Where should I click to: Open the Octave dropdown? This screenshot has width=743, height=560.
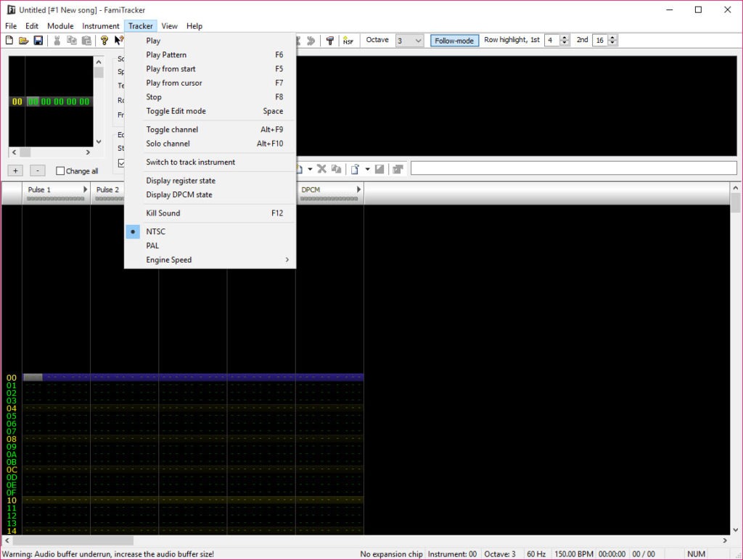410,41
